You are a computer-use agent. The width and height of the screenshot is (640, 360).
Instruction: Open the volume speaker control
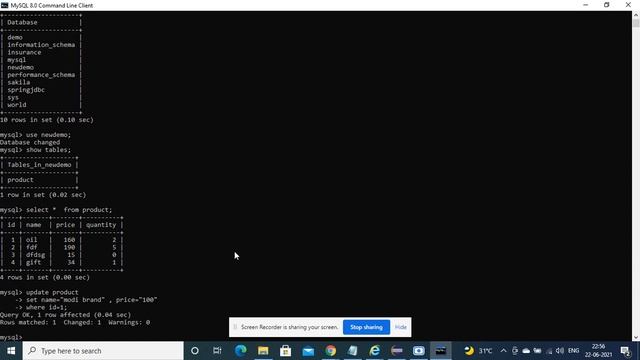pyautogui.click(x=560, y=351)
